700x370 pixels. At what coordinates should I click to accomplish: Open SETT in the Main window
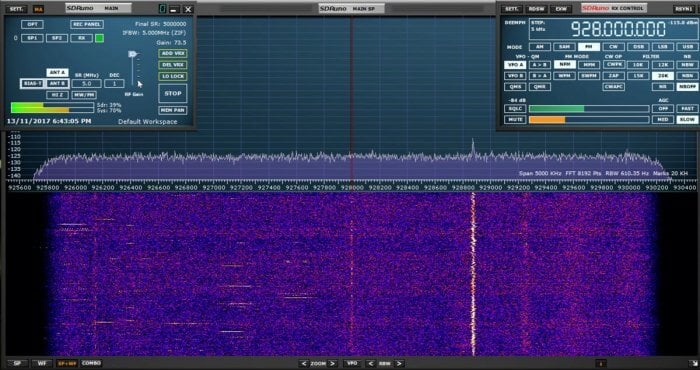(17, 9)
